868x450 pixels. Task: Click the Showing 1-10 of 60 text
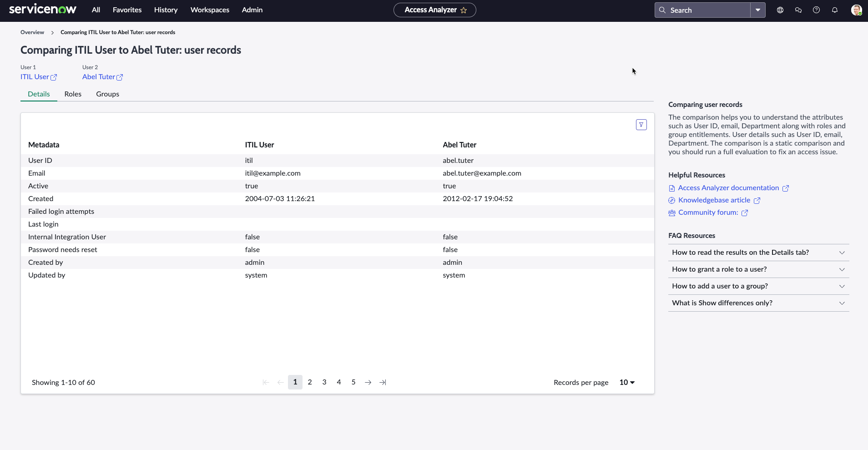click(63, 383)
